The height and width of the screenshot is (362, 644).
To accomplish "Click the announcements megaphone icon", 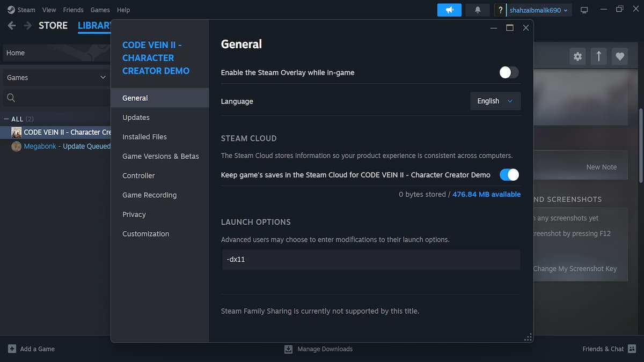I will tap(449, 10).
